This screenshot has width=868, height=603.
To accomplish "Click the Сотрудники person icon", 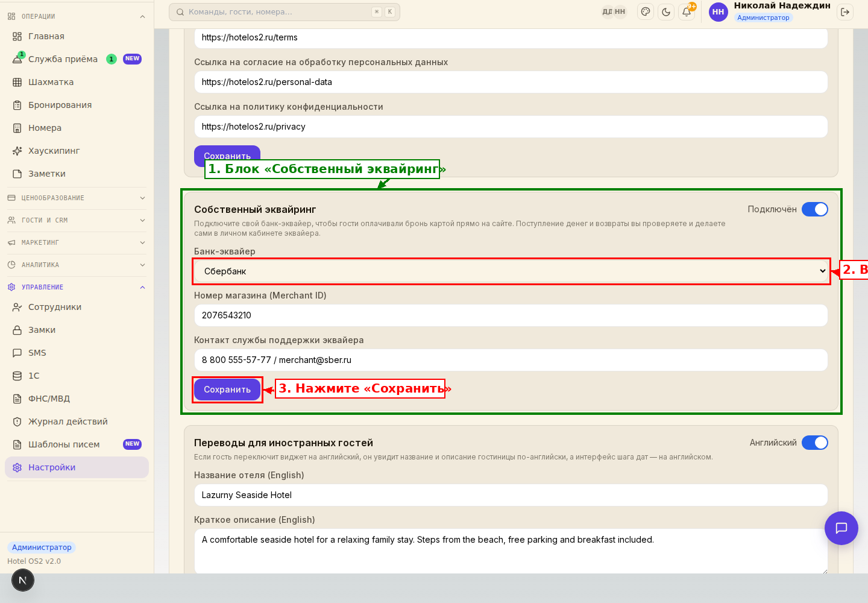I will (x=17, y=307).
